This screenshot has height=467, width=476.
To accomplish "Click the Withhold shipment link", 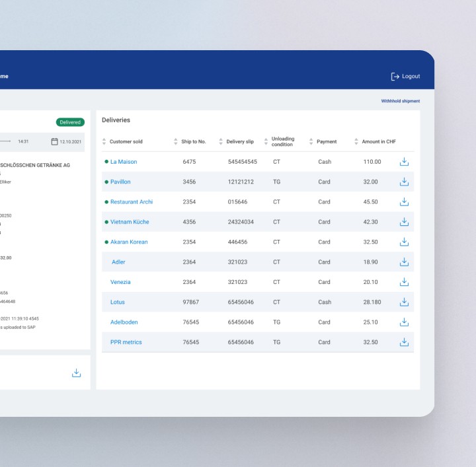I will [401, 101].
